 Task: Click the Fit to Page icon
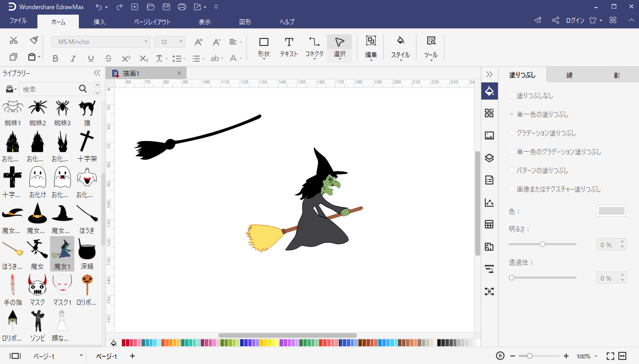pos(610,356)
